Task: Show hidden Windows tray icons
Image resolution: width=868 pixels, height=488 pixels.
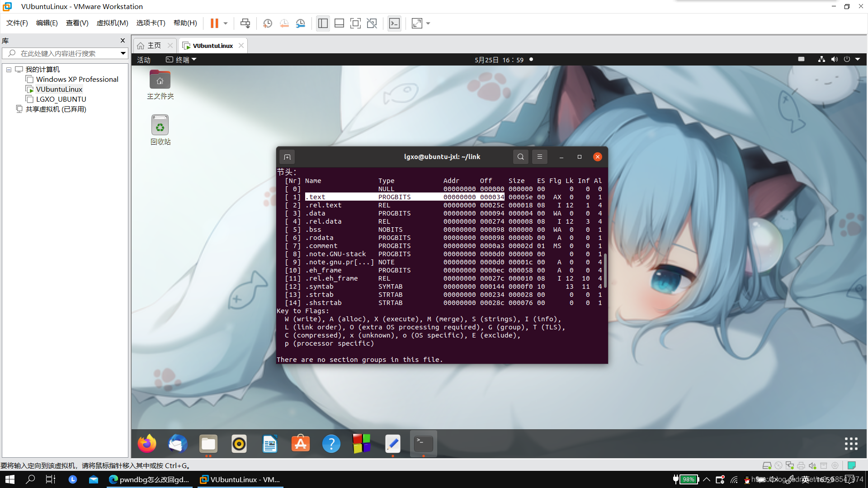Action: pyautogui.click(x=707, y=479)
